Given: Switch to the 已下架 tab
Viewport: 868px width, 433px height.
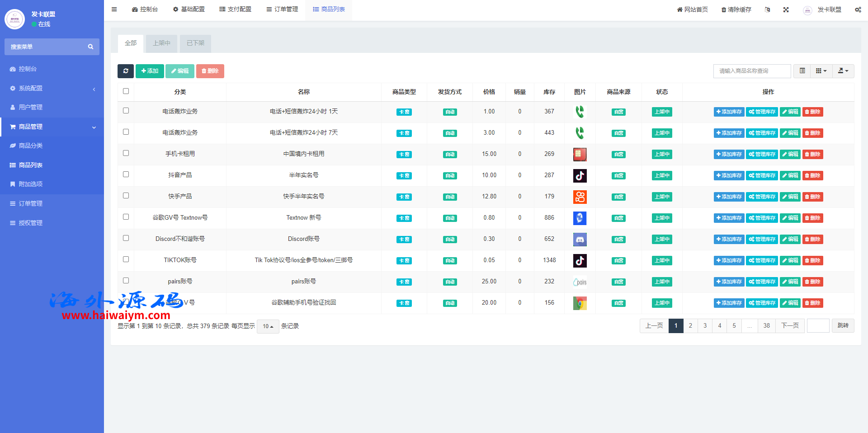Looking at the screenshot, I should click(195, 43).
